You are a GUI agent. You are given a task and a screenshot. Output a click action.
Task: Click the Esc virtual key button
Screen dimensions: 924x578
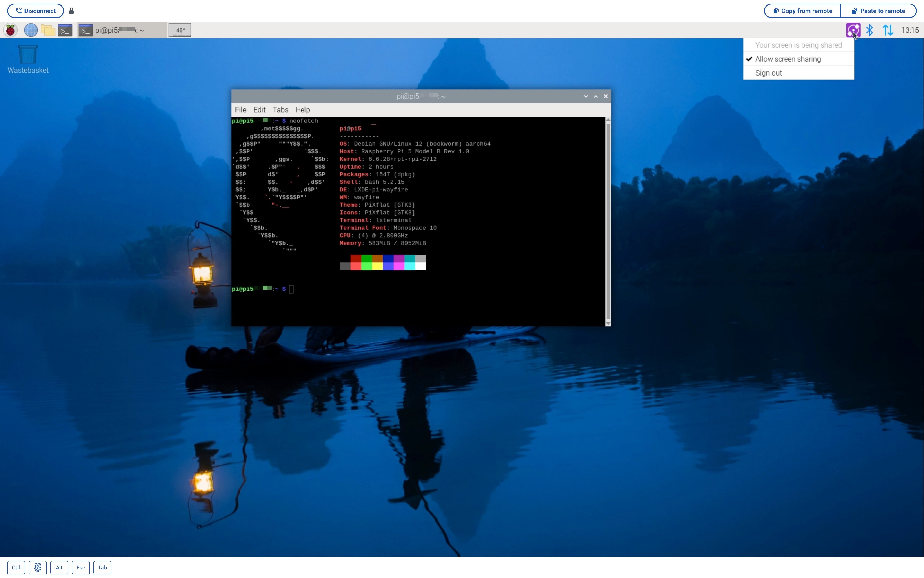[x=81, y=567]
